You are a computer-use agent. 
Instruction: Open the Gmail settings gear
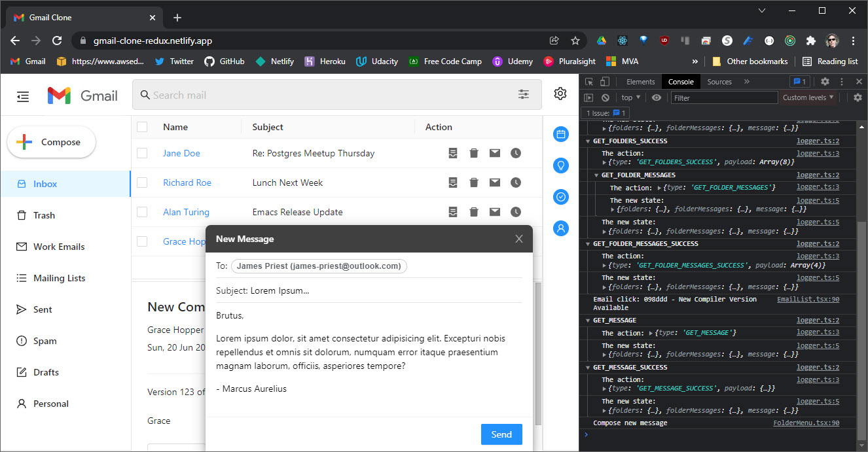pyautogui.click(x=560, y=94)
